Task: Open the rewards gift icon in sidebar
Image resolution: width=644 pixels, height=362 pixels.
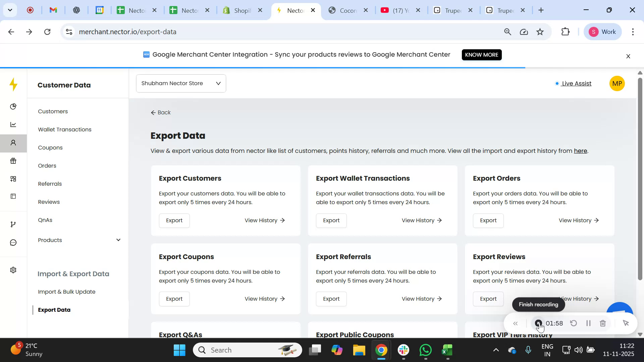Action: click(x=13, y=161)
